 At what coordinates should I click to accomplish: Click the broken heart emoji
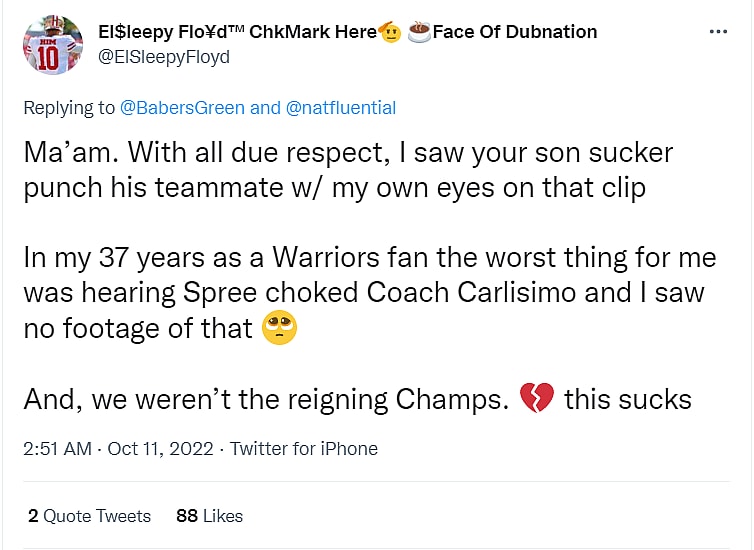click(537, 399)
